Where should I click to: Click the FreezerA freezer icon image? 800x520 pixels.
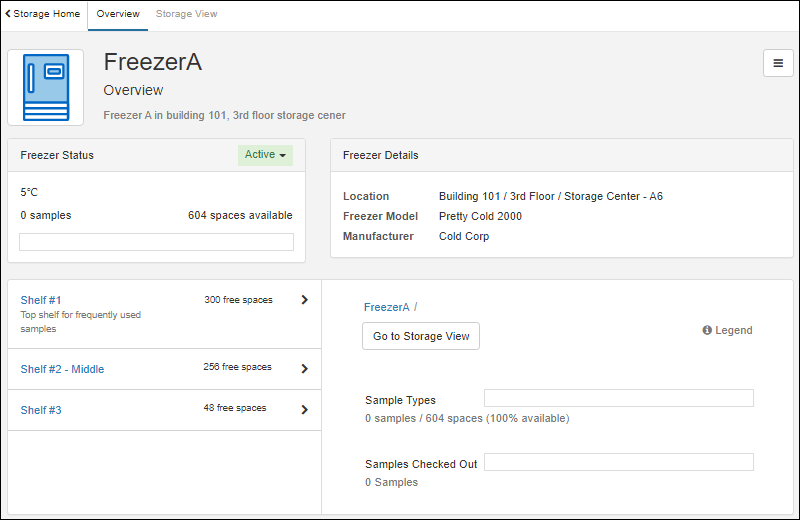click(46, 87)
